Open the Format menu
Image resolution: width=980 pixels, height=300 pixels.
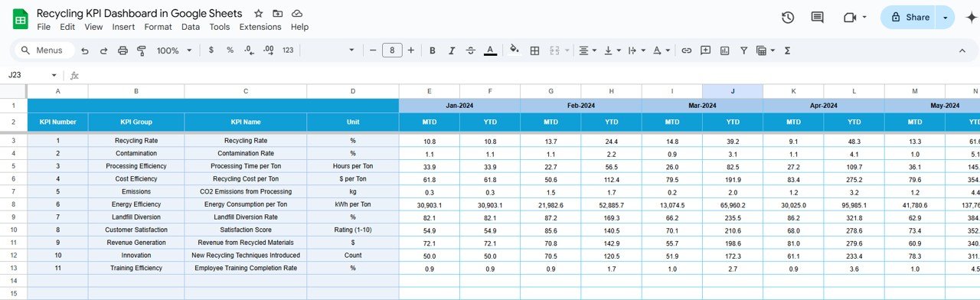coord(158,27)
